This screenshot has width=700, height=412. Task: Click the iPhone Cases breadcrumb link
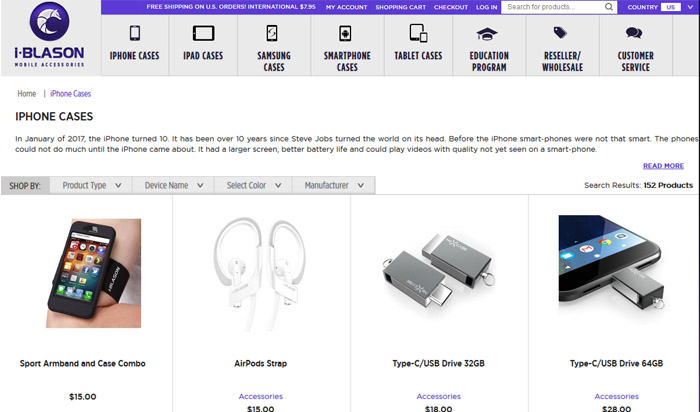71,94
